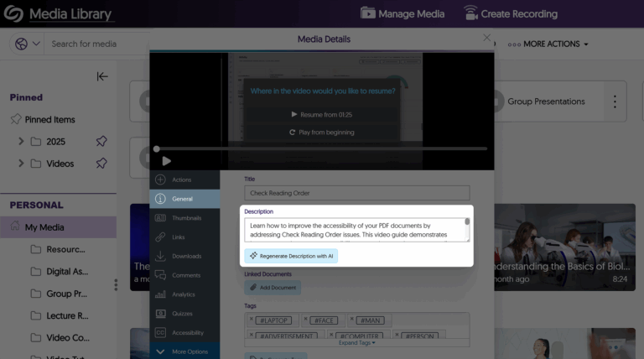This screenshot has width=644, height=359.
Task: Click Regenerate Description with AI
Action: (291, 256)
